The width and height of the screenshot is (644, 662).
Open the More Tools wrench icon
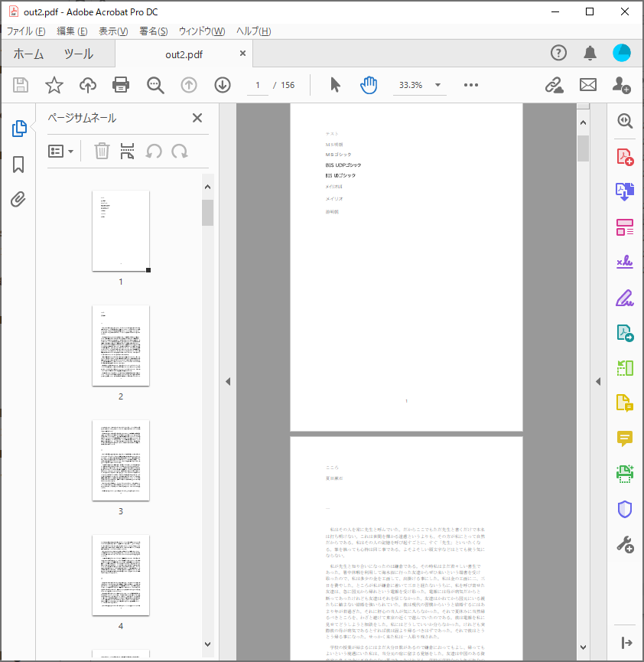(x=625, y=545)
